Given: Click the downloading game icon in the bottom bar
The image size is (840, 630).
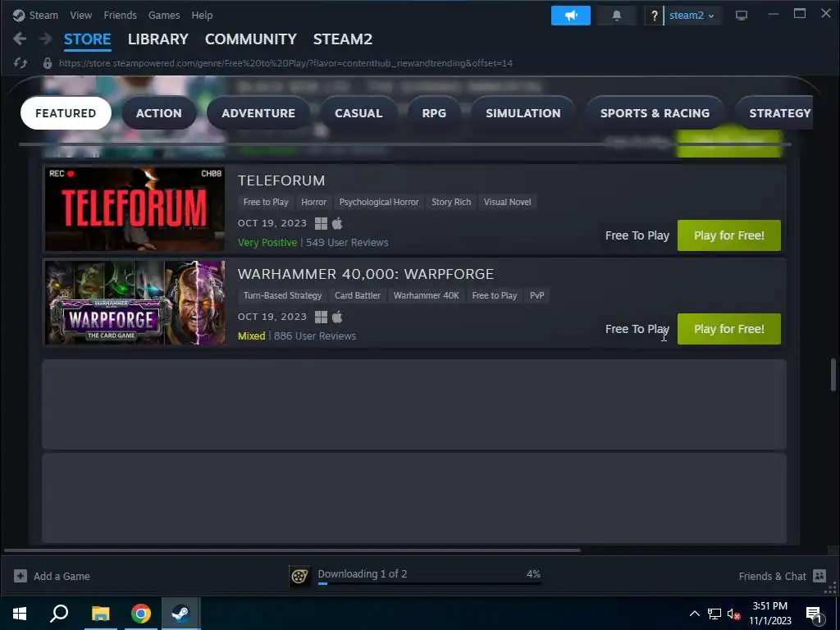Looking at the screenshot, I should (x=299, y=576).
